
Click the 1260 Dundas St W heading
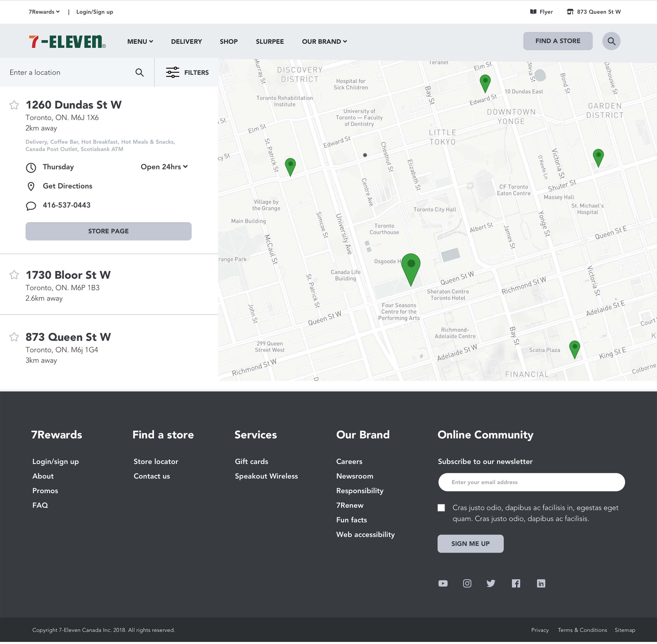click(73, 105)
